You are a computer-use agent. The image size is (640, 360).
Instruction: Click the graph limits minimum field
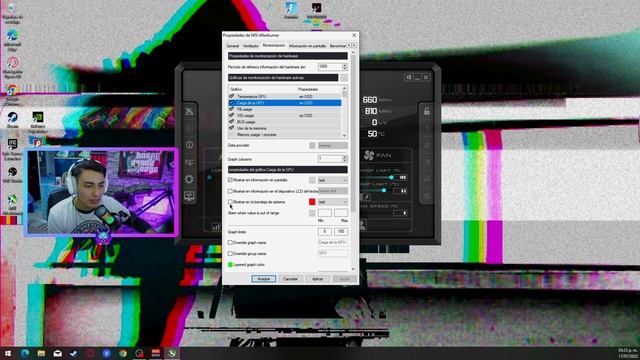click(324, 231)
